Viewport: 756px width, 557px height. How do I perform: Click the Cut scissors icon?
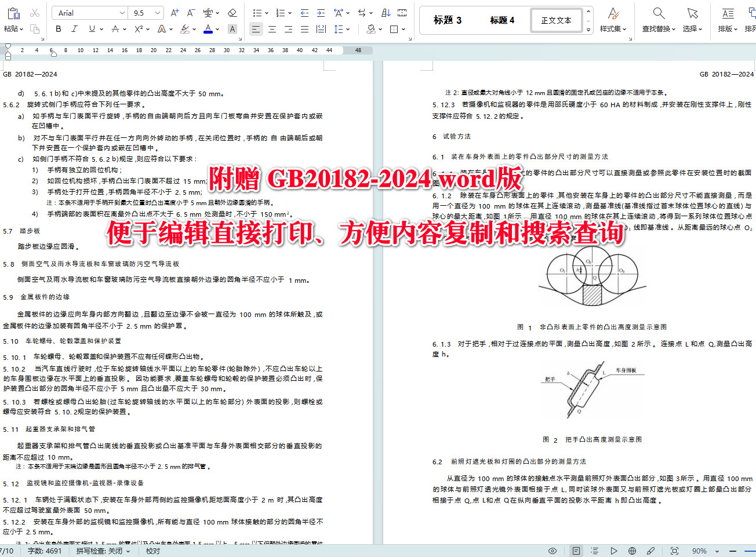[x=35, y=13]
